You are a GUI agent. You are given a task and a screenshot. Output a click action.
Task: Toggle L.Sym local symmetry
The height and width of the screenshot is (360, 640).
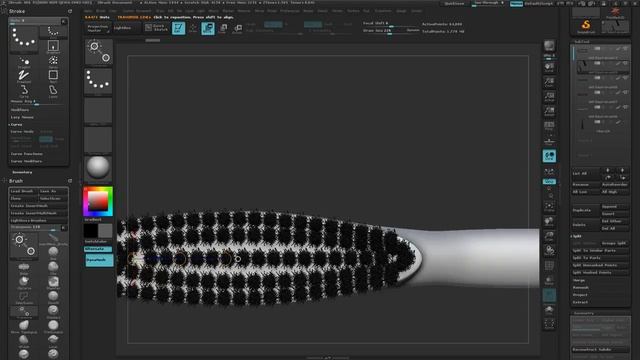click(x=549, y=171)
